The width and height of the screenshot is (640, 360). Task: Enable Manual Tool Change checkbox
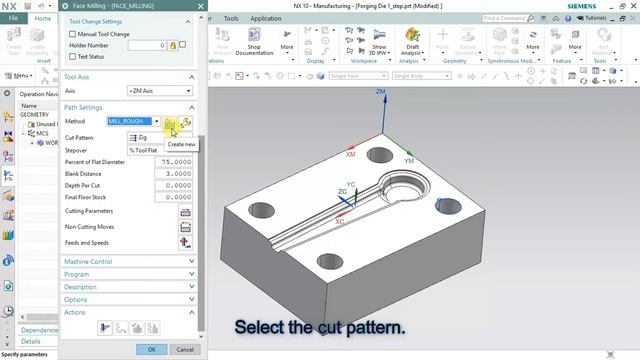(72, 34)
